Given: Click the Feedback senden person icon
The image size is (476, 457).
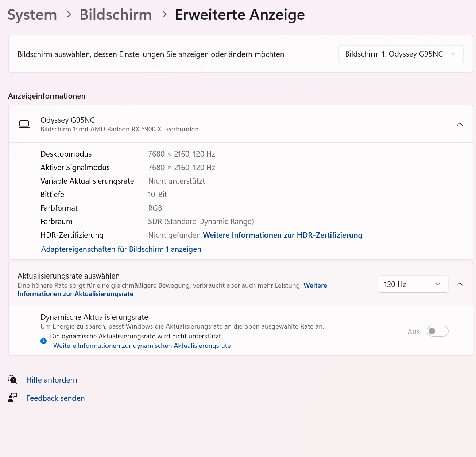Looking at the screenshot, I should coord(13,398).
